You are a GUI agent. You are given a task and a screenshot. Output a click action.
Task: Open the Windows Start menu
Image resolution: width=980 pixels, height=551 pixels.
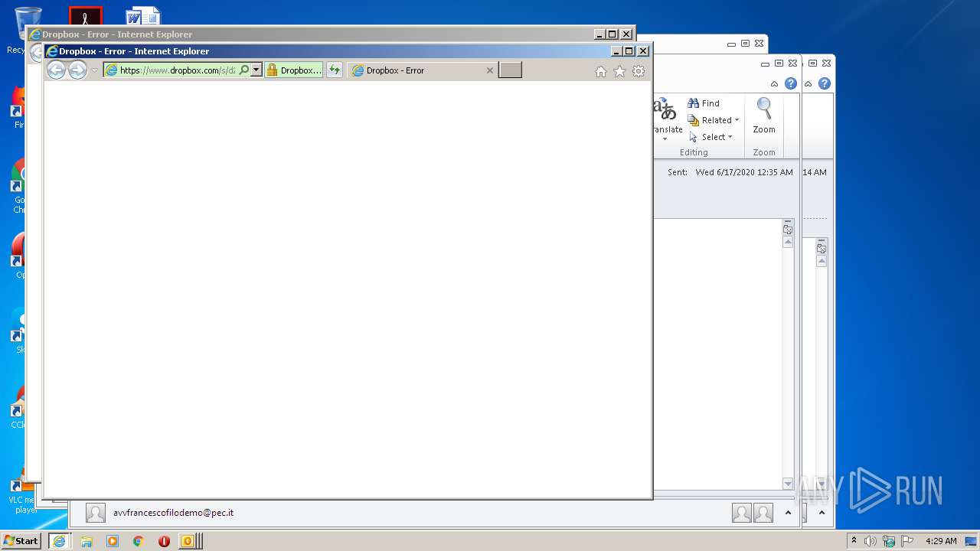pyautogui.click(x=21, y=540)
